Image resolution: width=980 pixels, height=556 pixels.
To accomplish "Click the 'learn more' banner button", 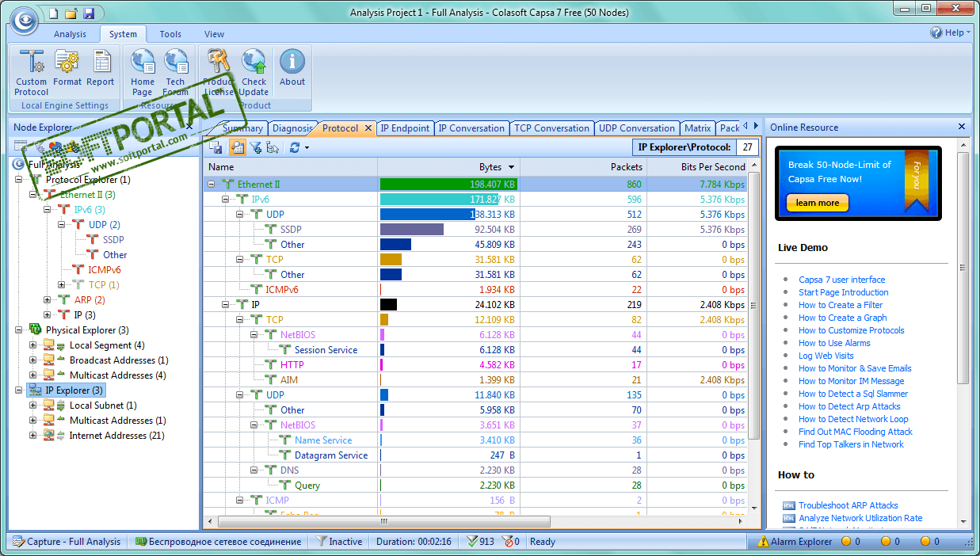I will tap(818, 204).
